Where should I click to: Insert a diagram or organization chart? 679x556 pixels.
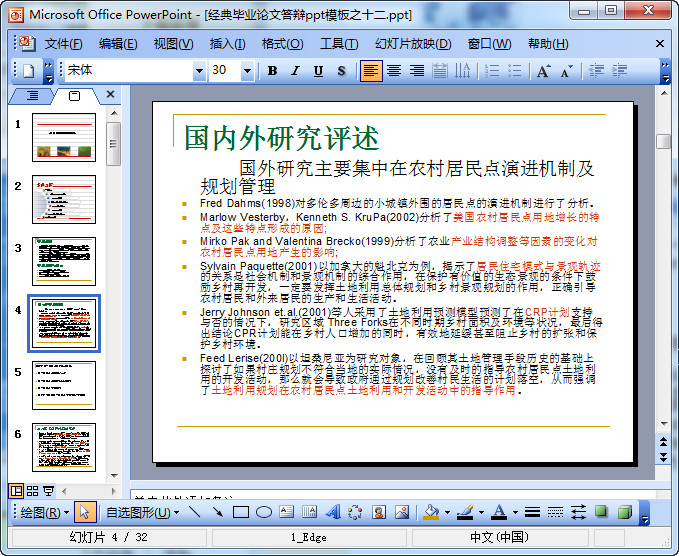point(356,512)
